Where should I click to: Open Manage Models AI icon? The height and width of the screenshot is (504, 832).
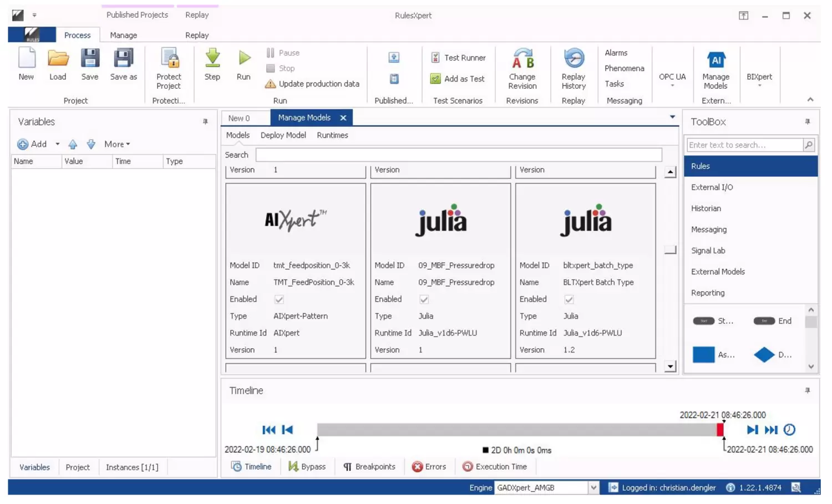[716, 60]
